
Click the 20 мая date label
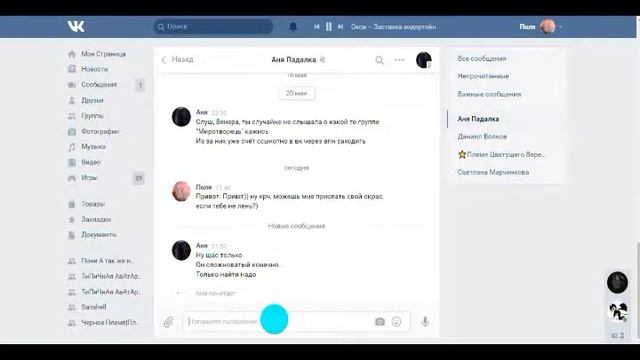click(x=297, y=93)
